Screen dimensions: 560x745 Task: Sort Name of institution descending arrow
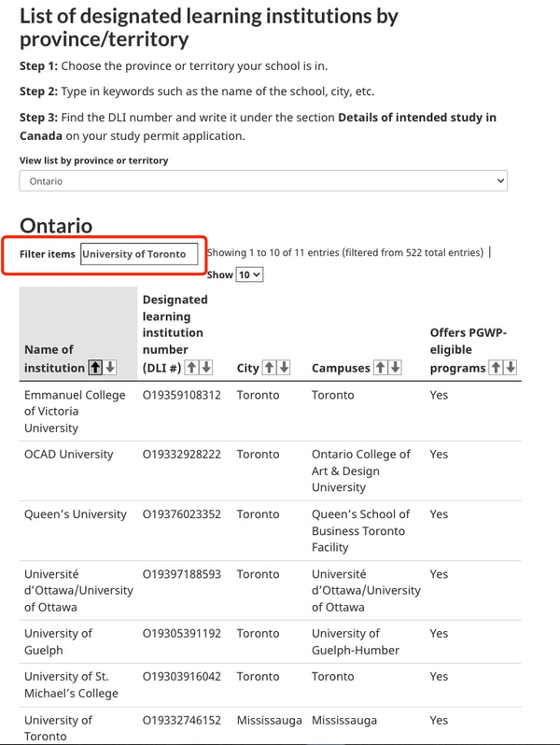tap(110, 367)
